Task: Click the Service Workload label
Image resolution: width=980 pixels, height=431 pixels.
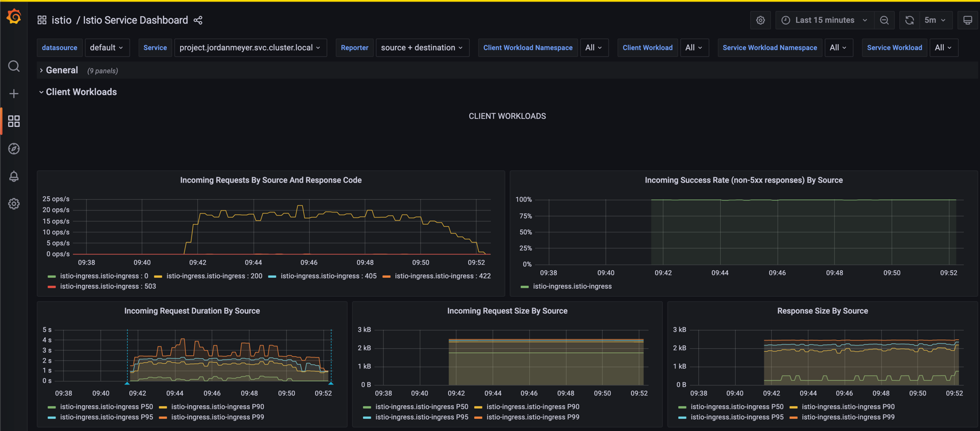Action: 895,48
